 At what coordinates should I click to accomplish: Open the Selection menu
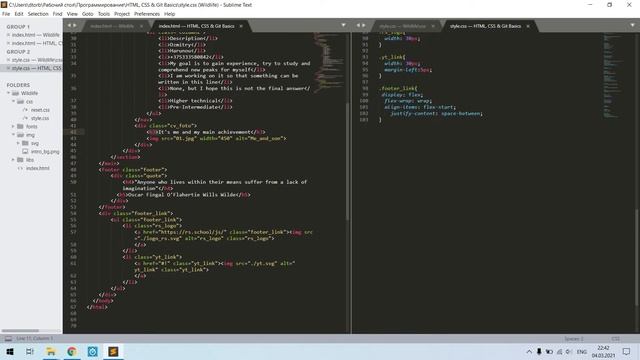(x=38, y=14)
